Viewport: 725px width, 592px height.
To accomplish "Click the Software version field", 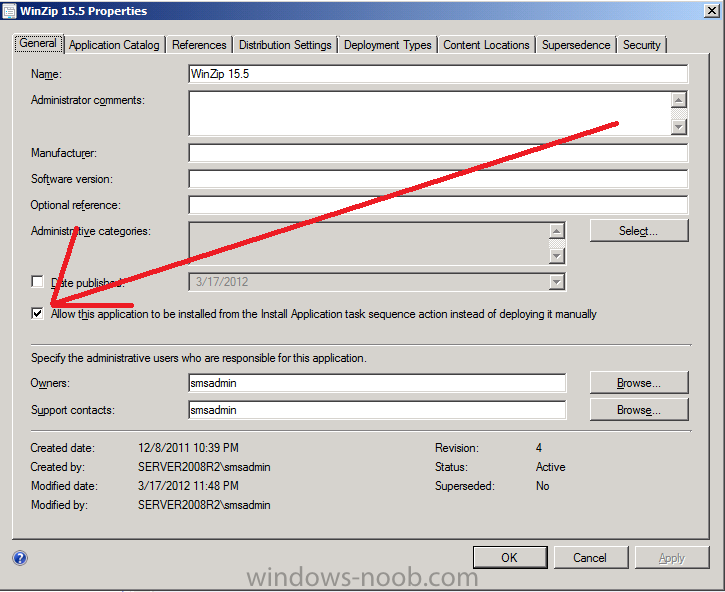I will pos(438,179).
